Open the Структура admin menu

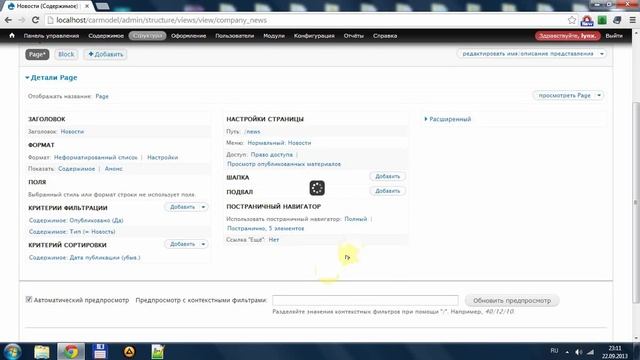[147, 36]
